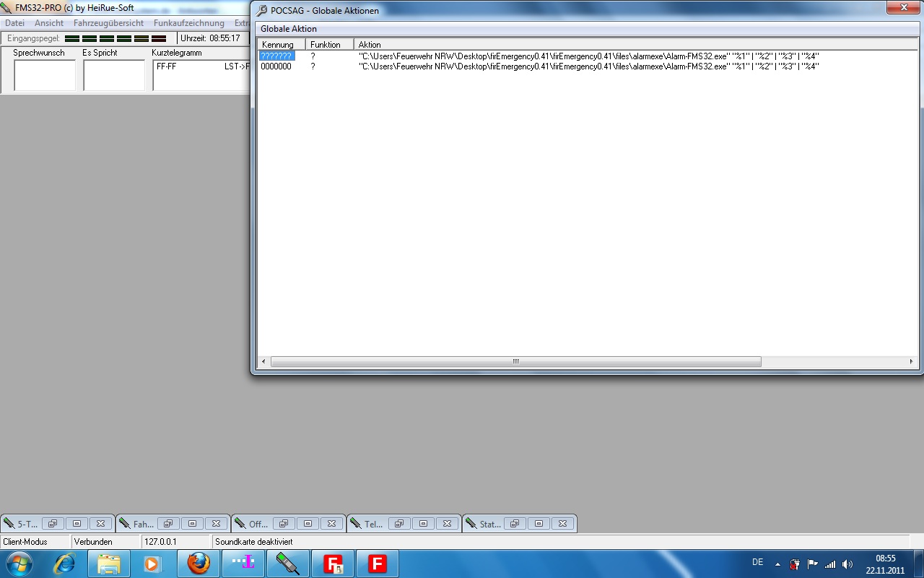
Task: Open the Funkaufzeichnung menu
Action: [x=188, y=23]
